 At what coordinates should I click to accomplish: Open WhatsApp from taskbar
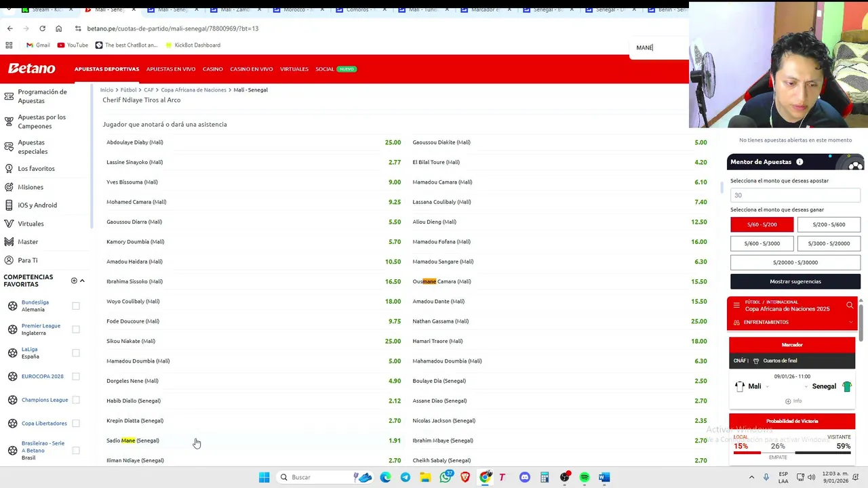[446, 477]
